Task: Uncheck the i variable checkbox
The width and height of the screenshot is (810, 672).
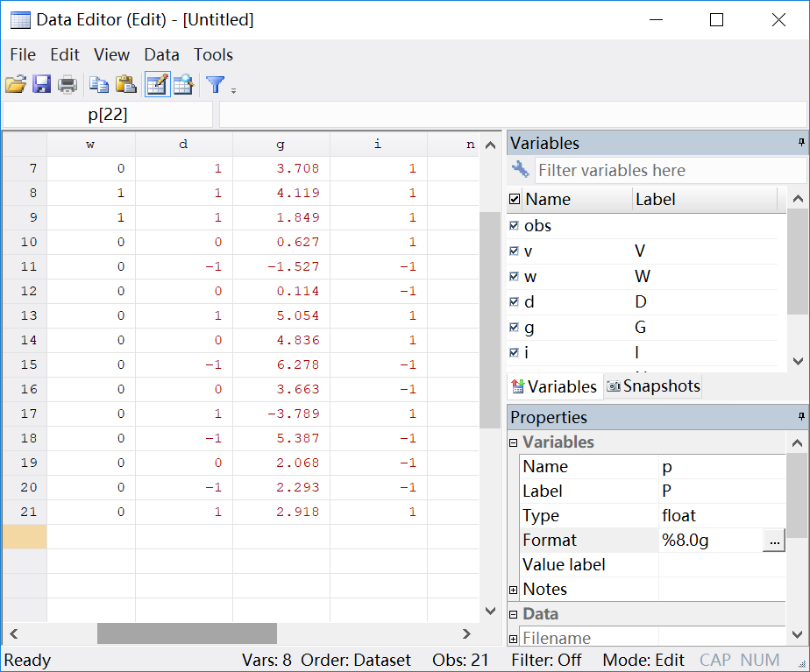Action: pos(514,352)
